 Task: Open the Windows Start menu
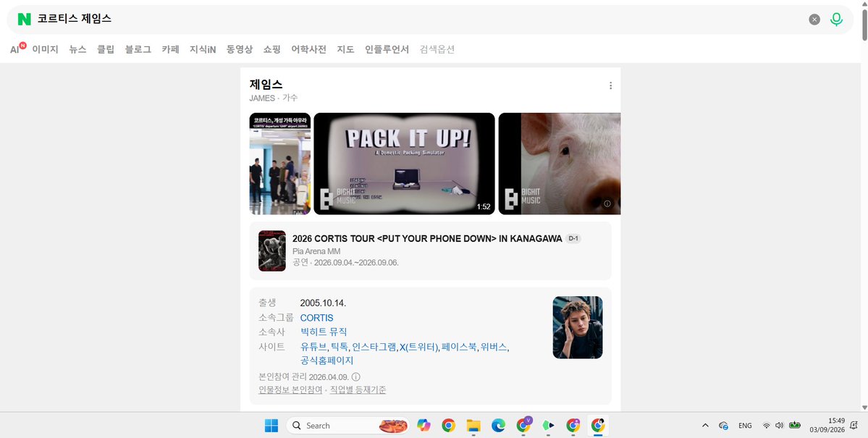pyautogui.click(x=271, y=425)
